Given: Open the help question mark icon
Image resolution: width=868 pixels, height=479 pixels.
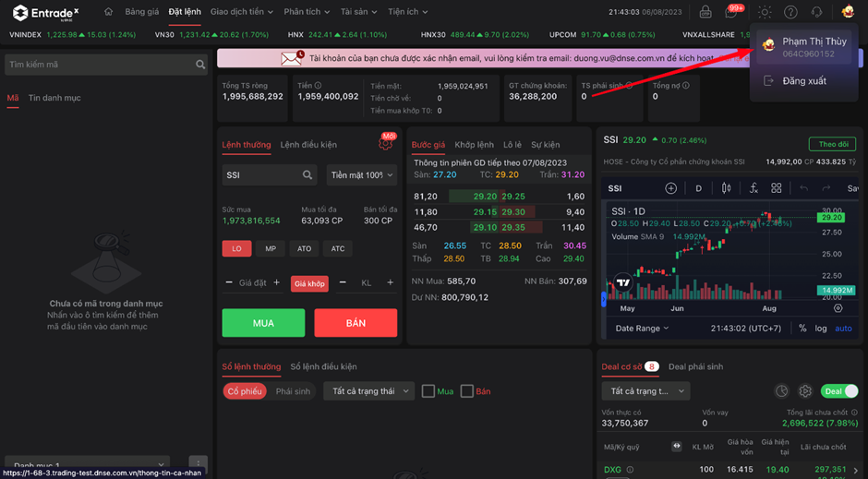Looking at the screenshot, I should (x=790, y=12).
